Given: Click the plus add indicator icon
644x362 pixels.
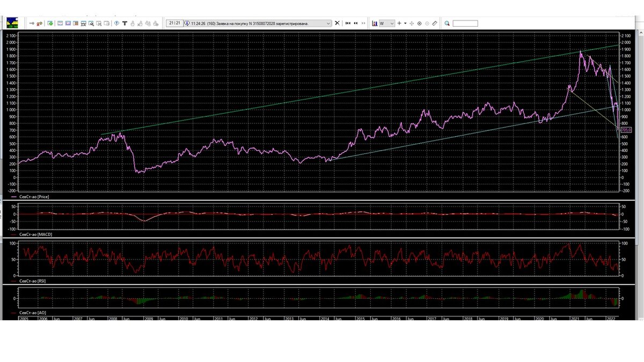Looking at the screenshot, I should tap(399, 23).
